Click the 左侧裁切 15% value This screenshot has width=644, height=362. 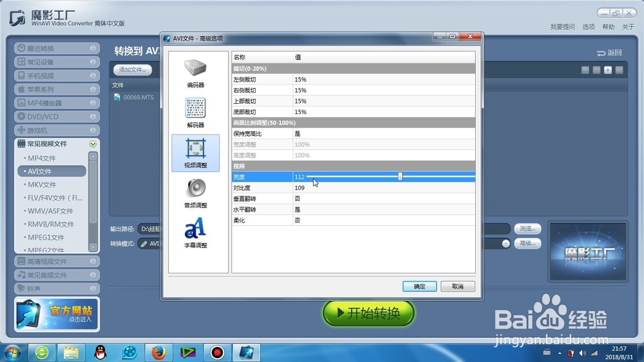click(x=300, y=79)
